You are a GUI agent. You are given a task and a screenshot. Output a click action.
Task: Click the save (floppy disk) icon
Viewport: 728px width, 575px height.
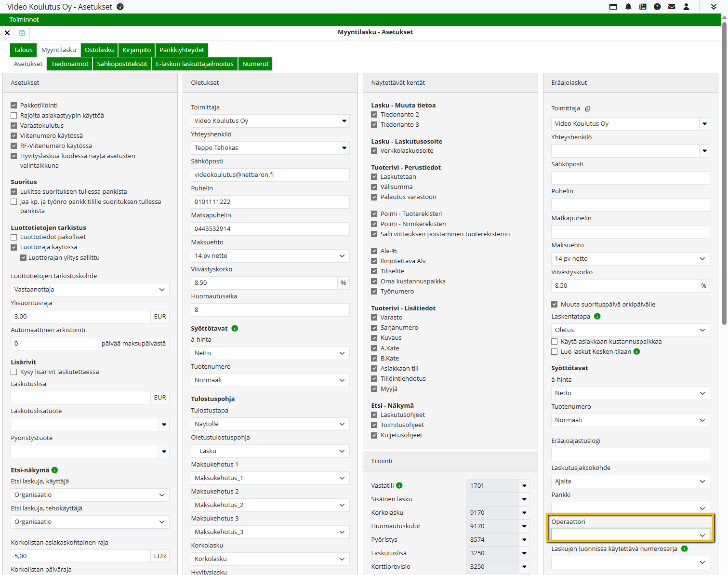coord(22,33)
